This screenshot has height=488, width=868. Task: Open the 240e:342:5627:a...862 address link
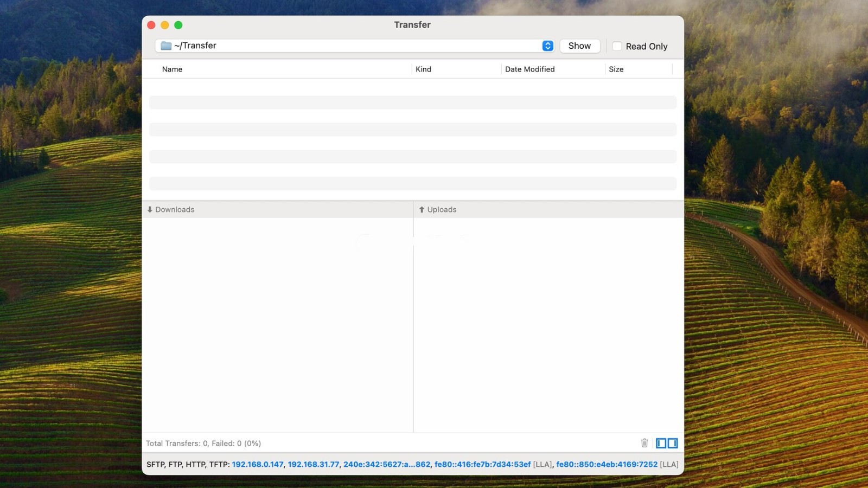point(387,465)
